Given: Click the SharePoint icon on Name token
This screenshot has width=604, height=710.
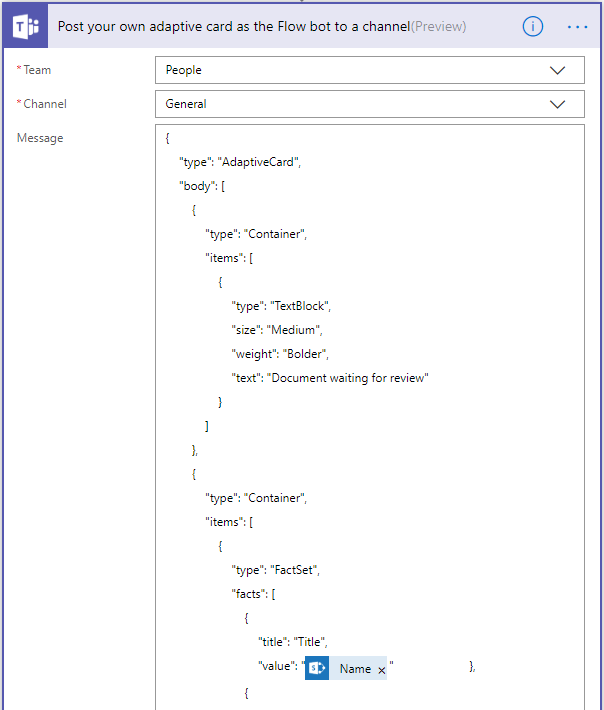Looking at the screenshot, I should coord(317,669).
